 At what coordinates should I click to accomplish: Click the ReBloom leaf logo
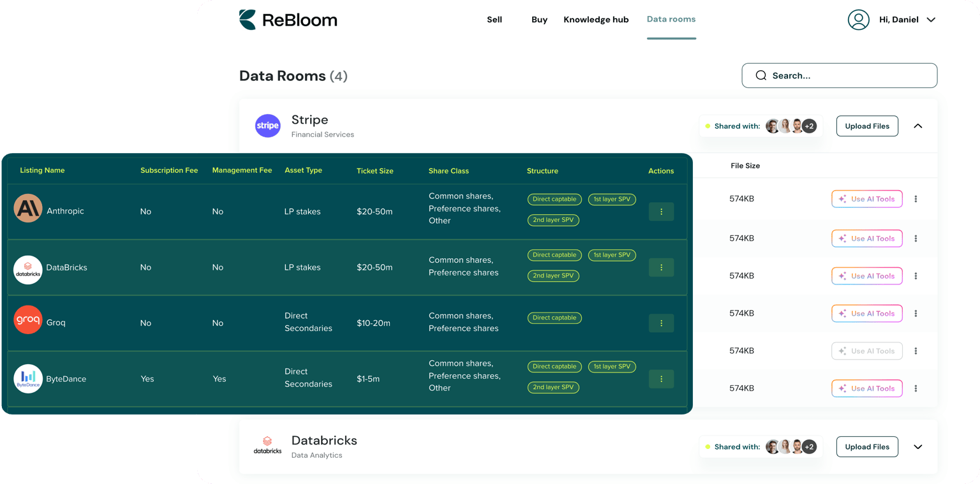248,20
